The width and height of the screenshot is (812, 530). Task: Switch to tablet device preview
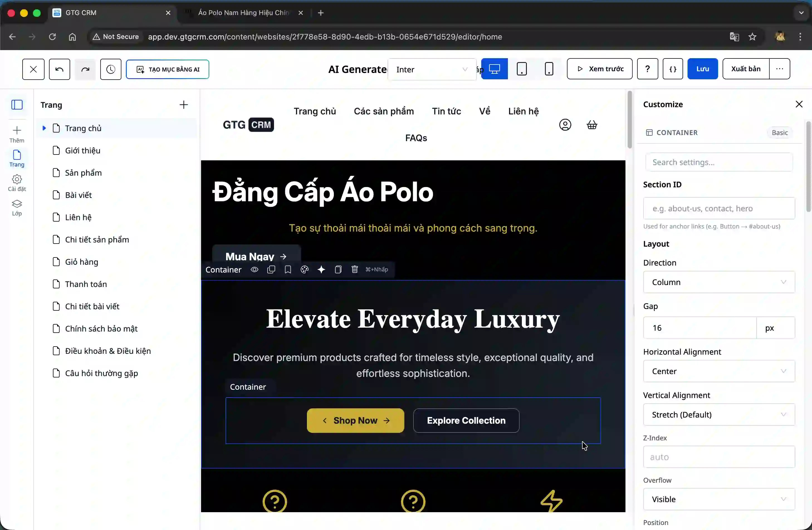pyautogui.click(x=522, y=69)
